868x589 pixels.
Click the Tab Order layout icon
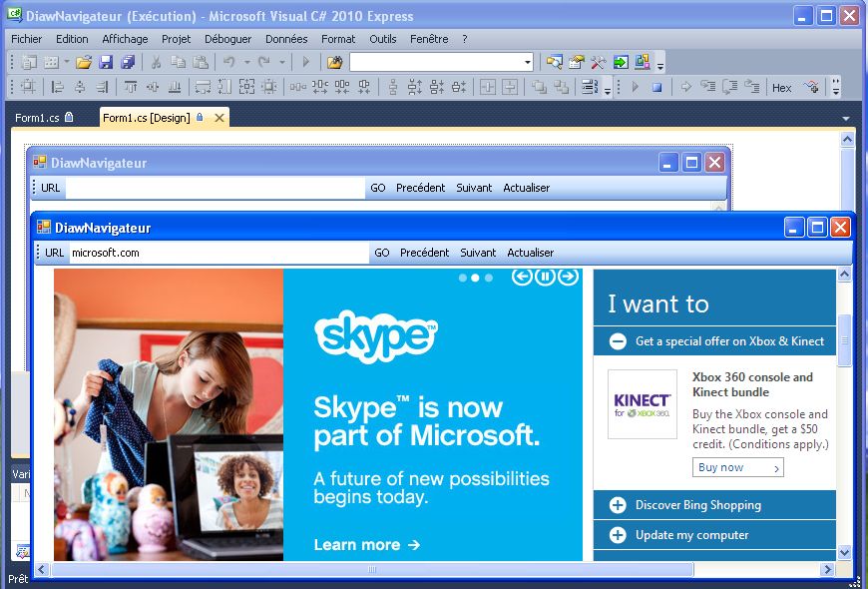coord(590,87)
